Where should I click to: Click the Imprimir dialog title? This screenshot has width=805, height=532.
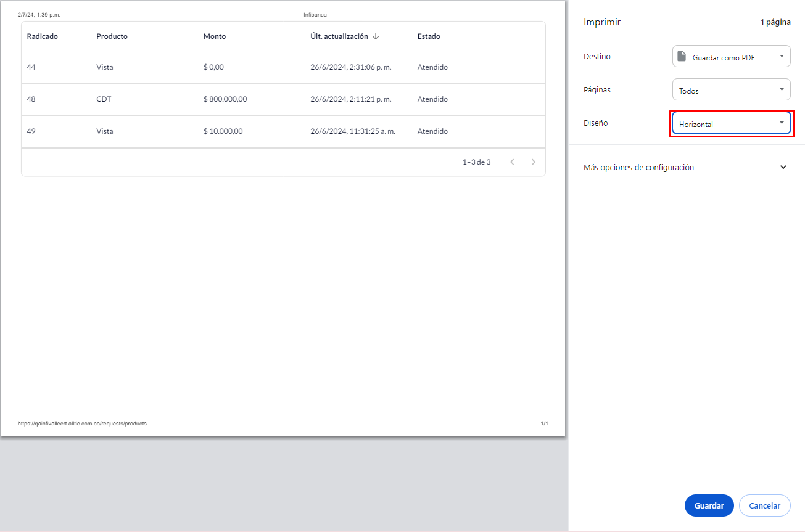602,22
